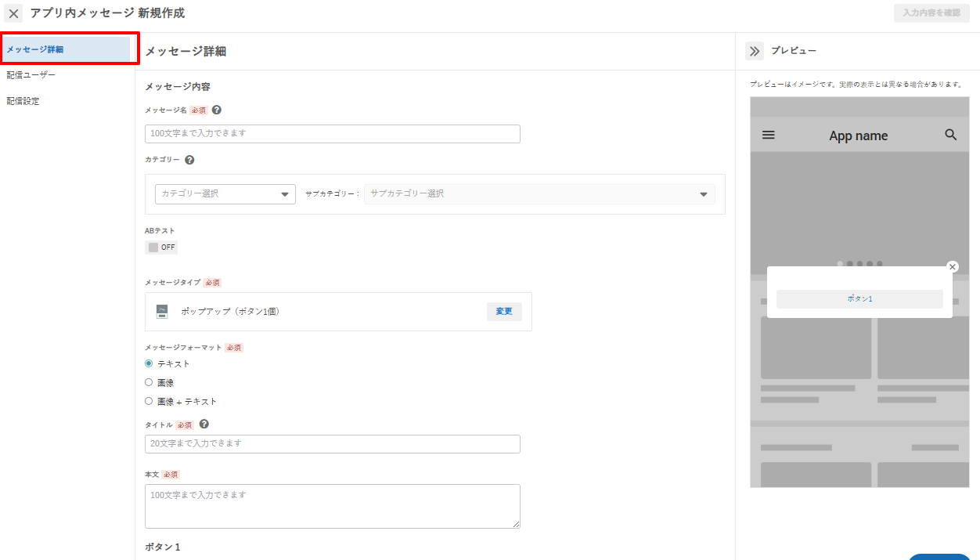Click the タイトル input field
This screenshot has height=560, width=980.
tap(333, 444)
